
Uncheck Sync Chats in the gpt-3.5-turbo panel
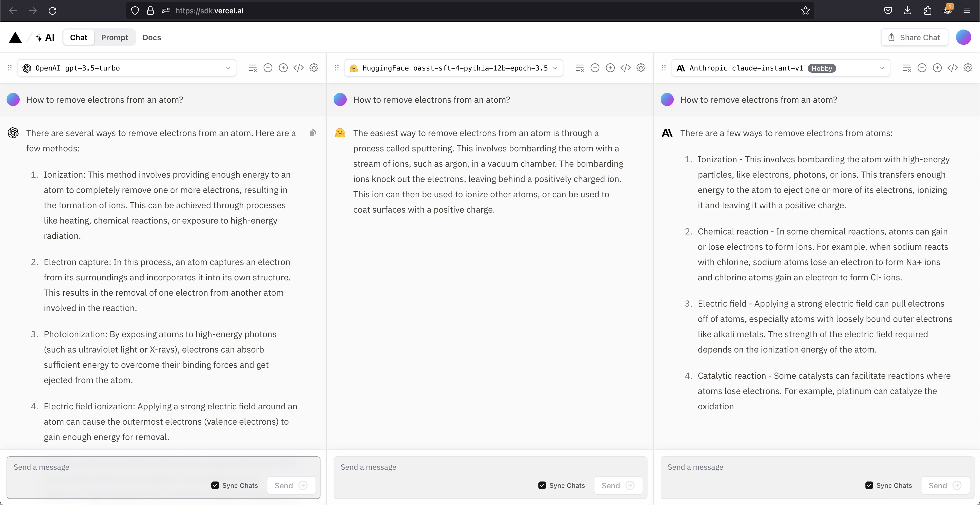215,485
